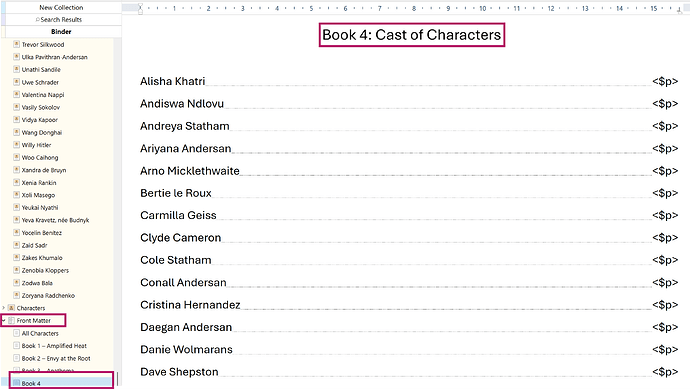Open the Willy Hitler character document
Screen dimensions: 690x389
[37, 145]
